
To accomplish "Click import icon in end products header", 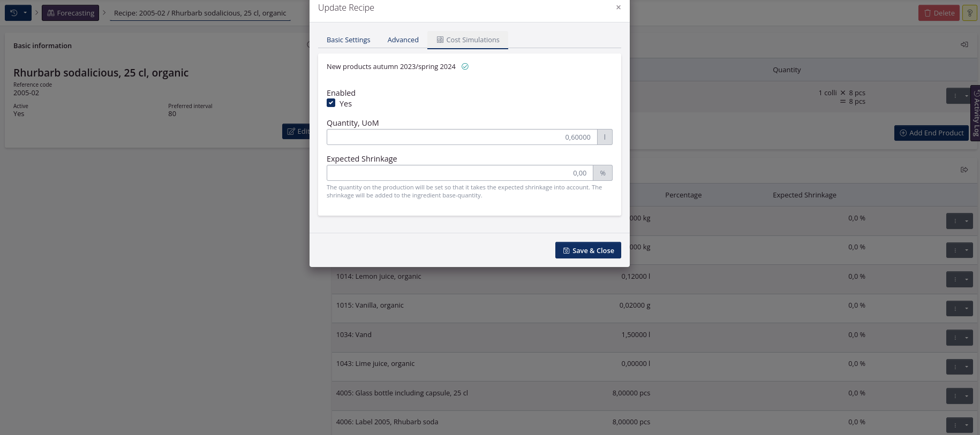I will click(964, 44).
